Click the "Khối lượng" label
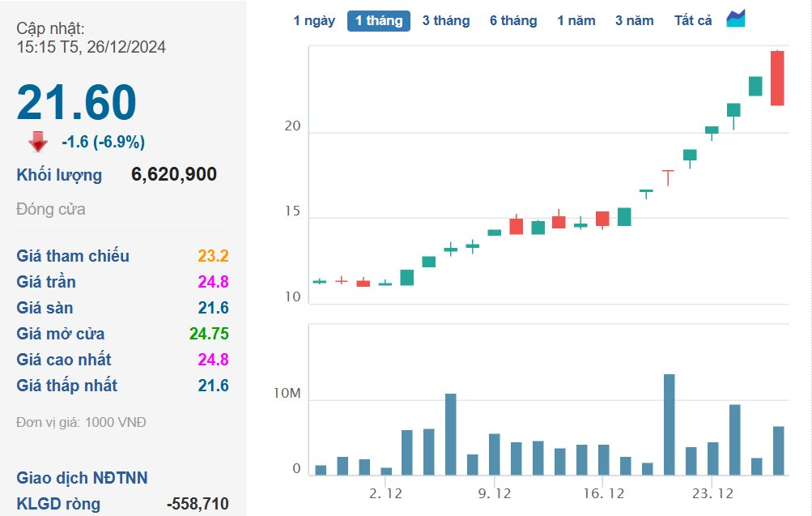Image resolution: width=812 pixels, height=516 pixels. click(59, 175)
